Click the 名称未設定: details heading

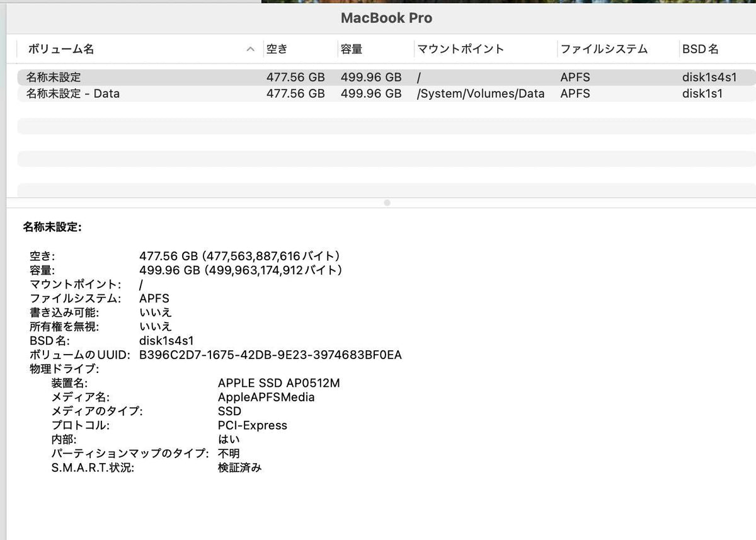point(52,227)
